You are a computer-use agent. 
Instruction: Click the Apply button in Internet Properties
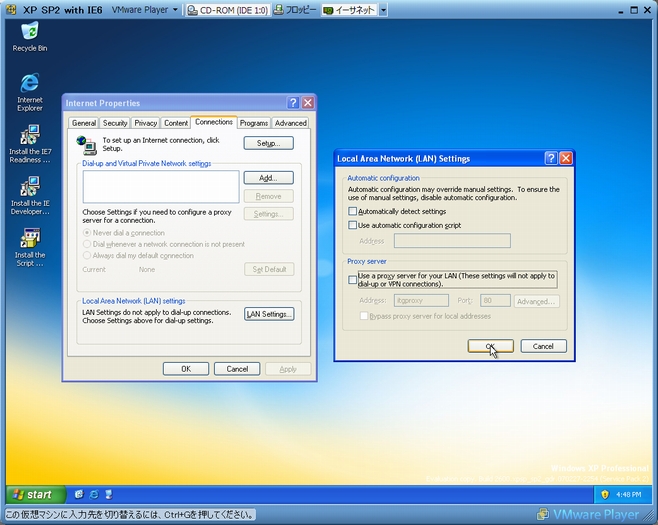[x=288, y=369]
